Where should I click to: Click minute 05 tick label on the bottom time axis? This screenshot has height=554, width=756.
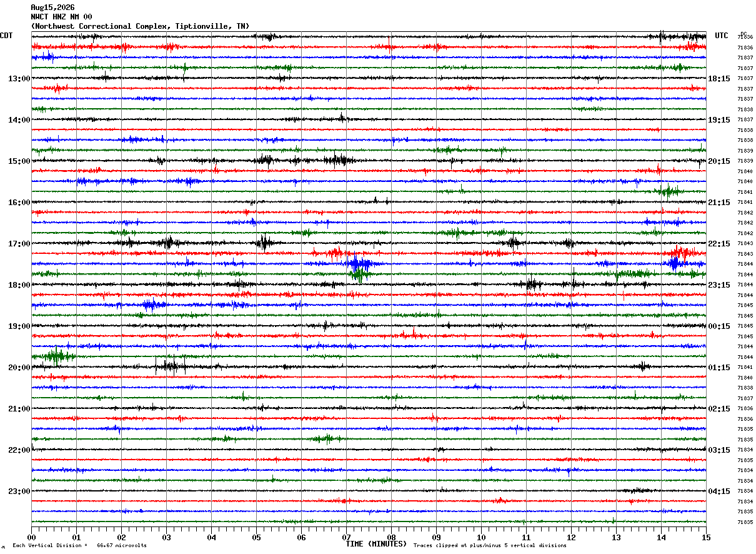(x=256, y=538)
